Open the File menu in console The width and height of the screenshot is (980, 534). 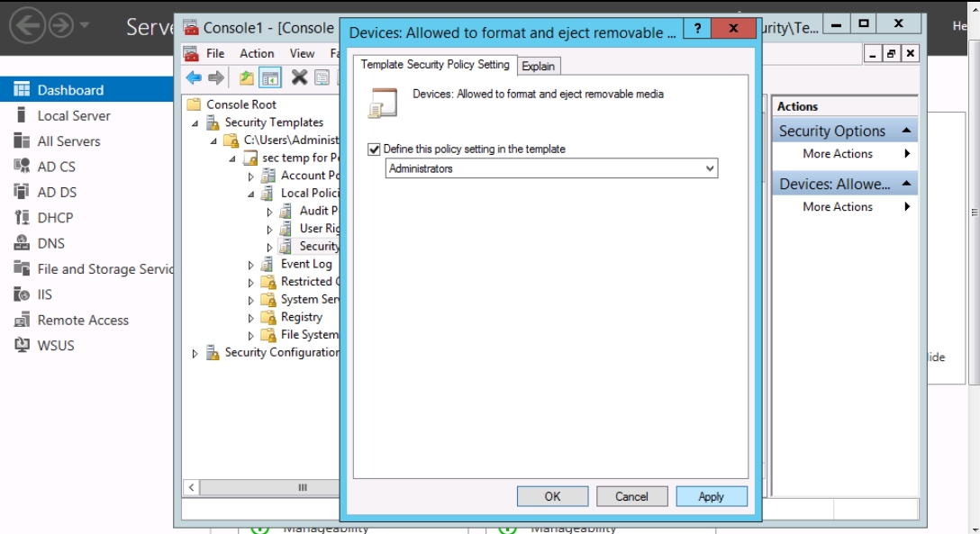[215, 53]
